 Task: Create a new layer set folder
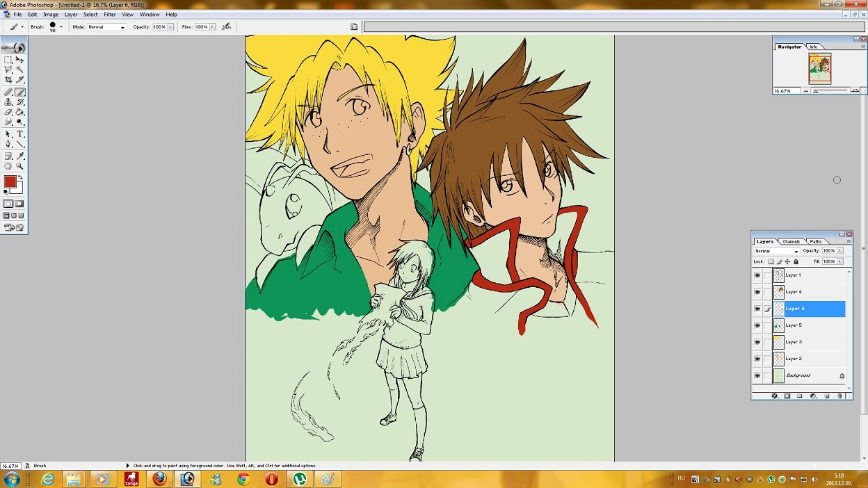click(x=800, y=396)
